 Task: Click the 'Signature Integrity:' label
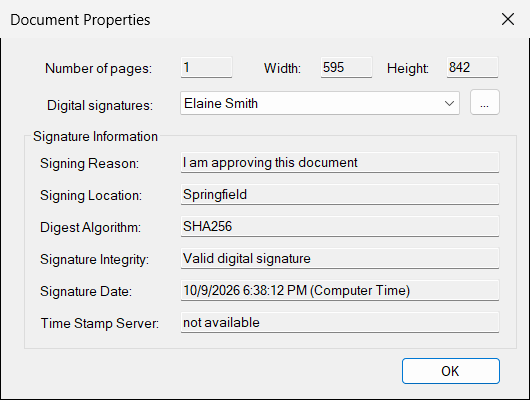click(94, 260)
